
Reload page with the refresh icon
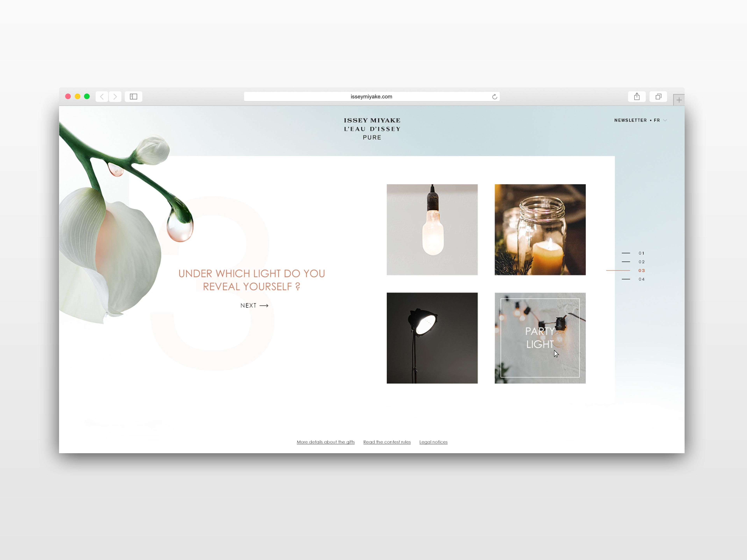[494, 97]
